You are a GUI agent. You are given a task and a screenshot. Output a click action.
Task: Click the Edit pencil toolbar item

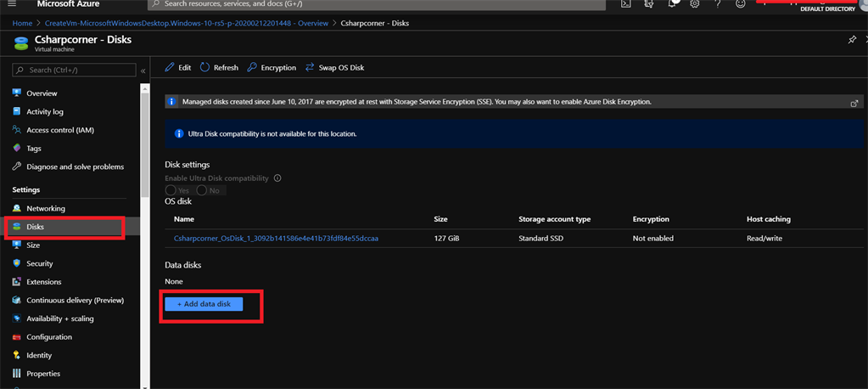pyautogui.click(x=178, y=68)
